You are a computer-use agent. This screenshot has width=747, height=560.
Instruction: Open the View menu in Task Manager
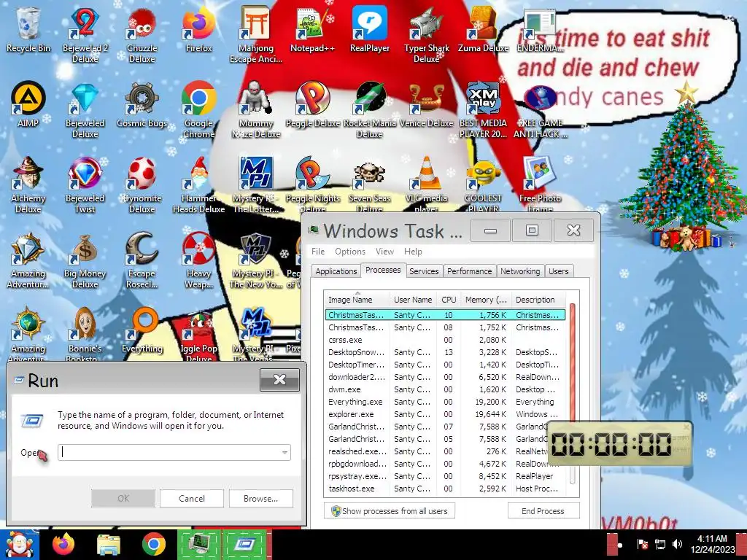(384, 252)
